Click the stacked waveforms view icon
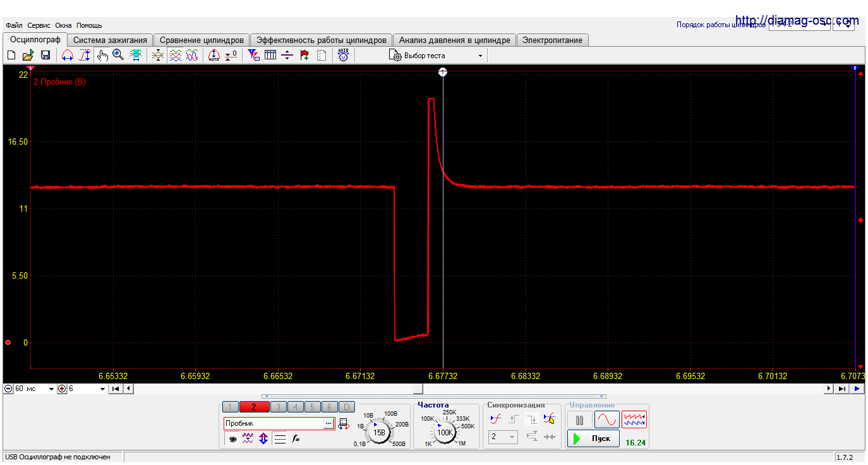The width and height of the screenshot is (868, 465). coord(176,56)
